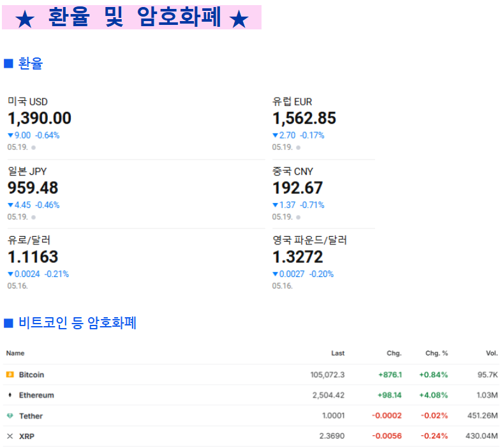Click Ethereum percent change +4.08%
The width and height of the screenshot is (502, 448).
434,395
